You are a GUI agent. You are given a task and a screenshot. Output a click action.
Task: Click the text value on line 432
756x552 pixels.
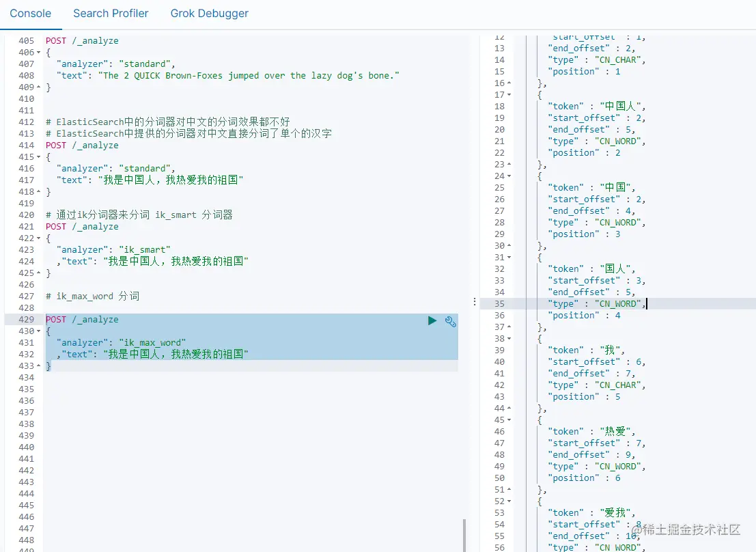click(x=176, y=354)
